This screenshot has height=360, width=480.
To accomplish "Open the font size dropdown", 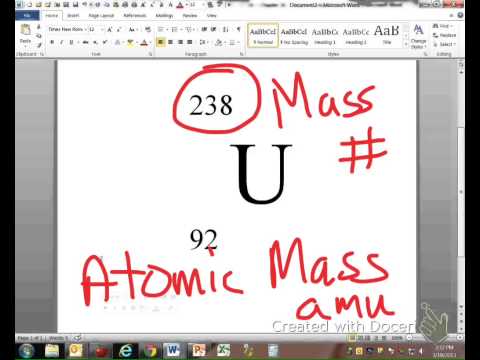I will tap(102, 30).
